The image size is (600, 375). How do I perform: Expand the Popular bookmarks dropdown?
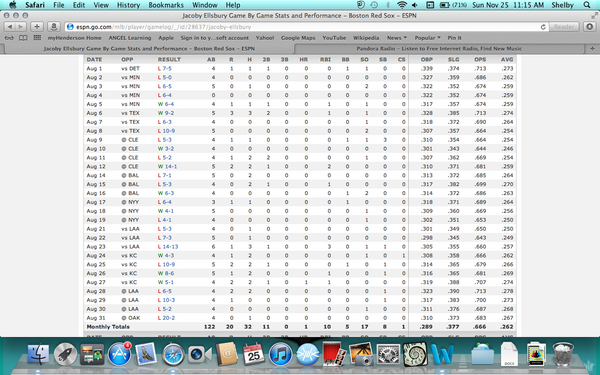click(427, 38)
